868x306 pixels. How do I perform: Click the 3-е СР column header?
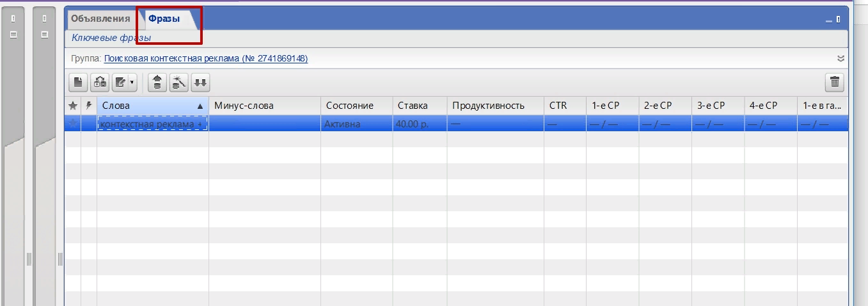(718, 106)
